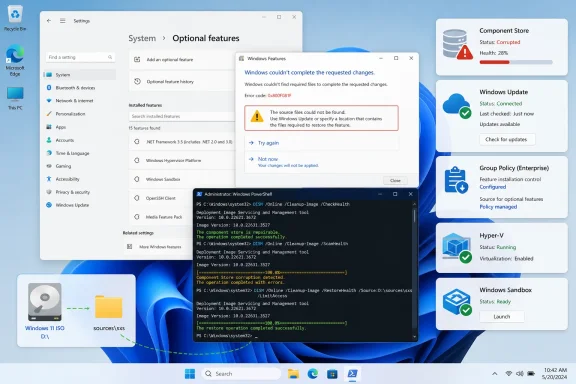Click the Configured link in Group Policy
This screenshot has height=384, width=576.
coord(493,187)
